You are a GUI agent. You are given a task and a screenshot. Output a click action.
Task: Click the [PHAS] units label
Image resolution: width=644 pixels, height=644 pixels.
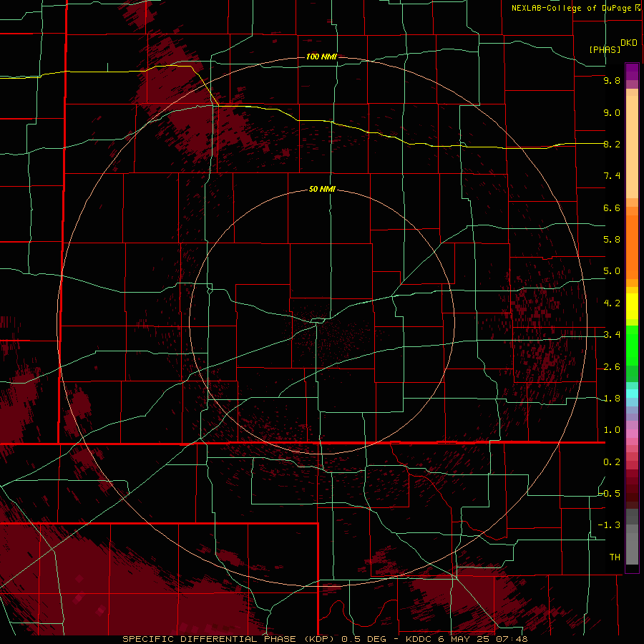[605, 49]
